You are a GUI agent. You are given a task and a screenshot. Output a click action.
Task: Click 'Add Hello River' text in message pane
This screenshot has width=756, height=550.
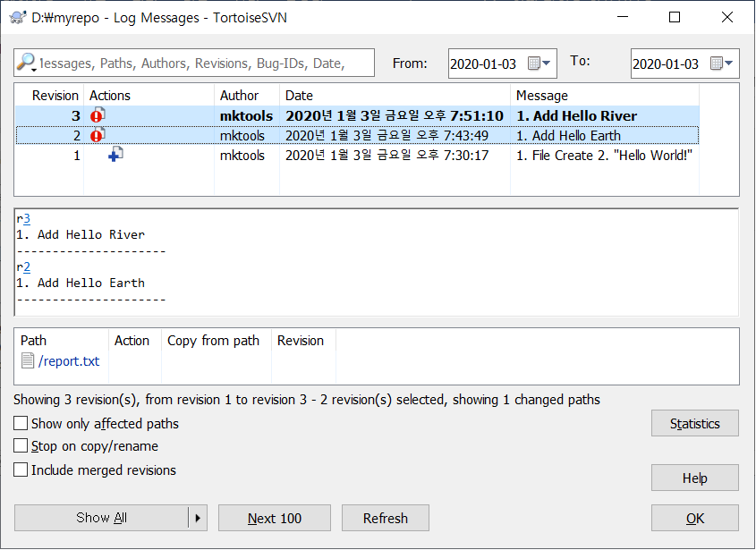91,234
